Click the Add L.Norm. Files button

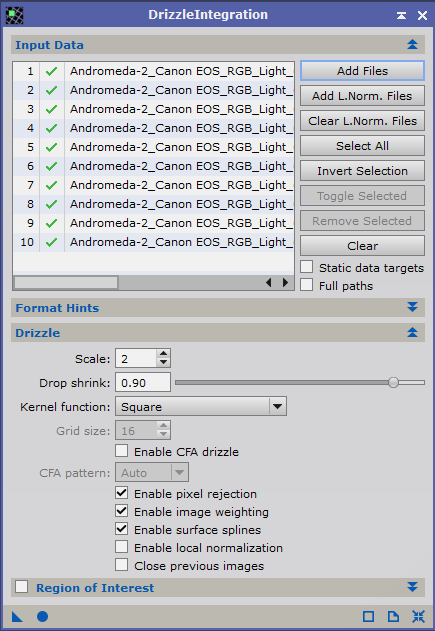[362, 96]
